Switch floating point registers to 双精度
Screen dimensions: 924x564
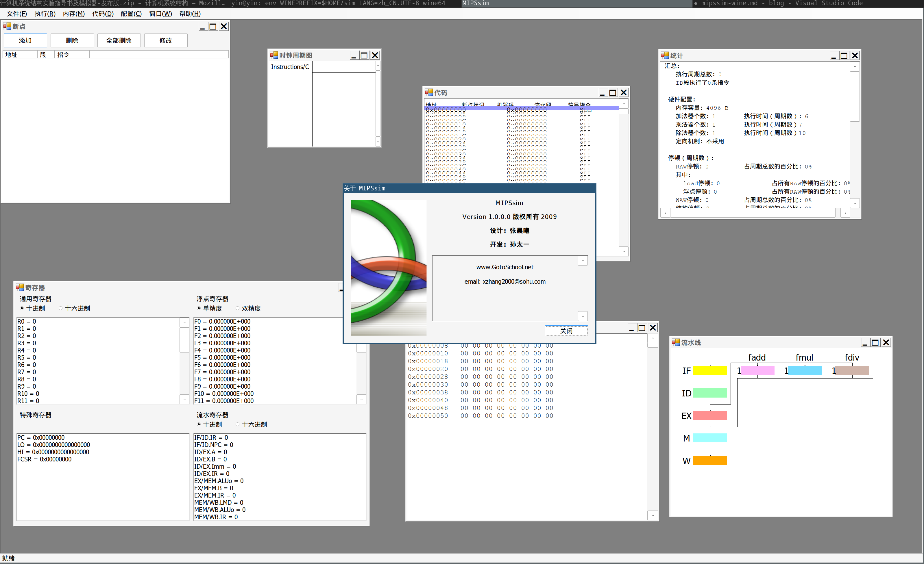[237, 308]
